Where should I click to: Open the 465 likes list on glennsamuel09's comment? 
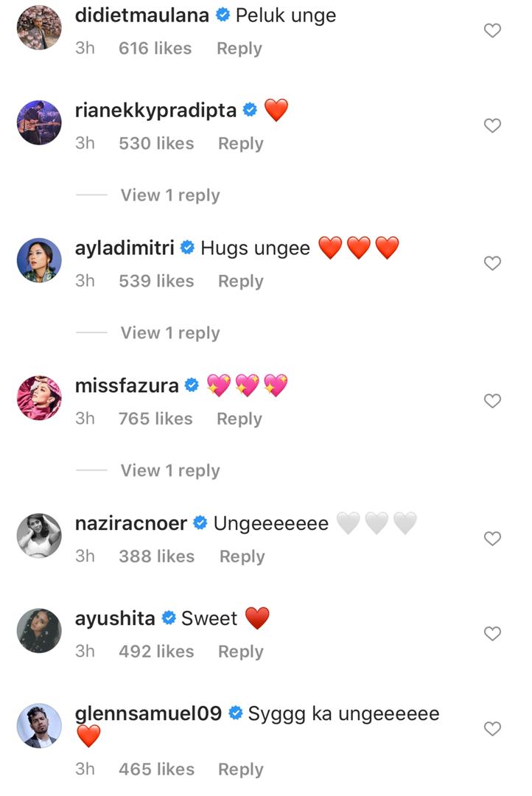(x=156, y=769)
